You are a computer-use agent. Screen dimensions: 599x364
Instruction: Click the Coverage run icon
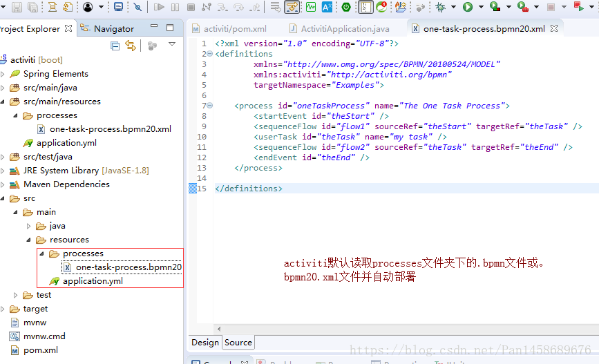pyautogui.click(x=495, y=7)
